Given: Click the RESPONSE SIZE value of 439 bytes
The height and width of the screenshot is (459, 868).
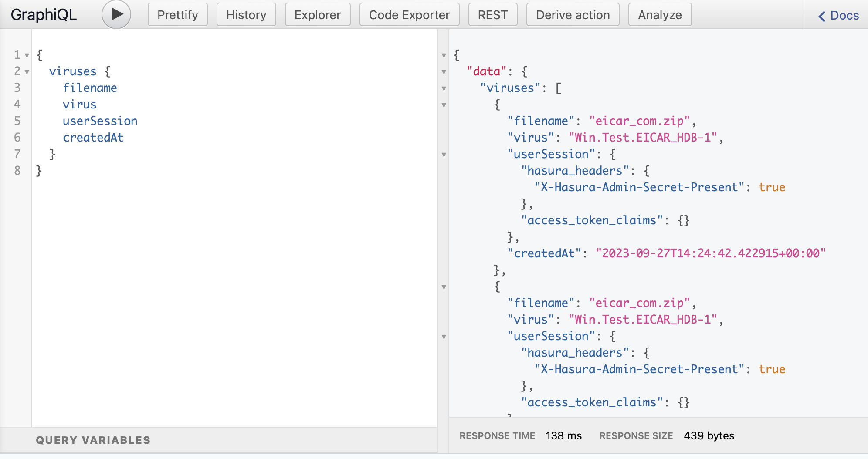Looking at the screenshot, I should coord(709,435).
